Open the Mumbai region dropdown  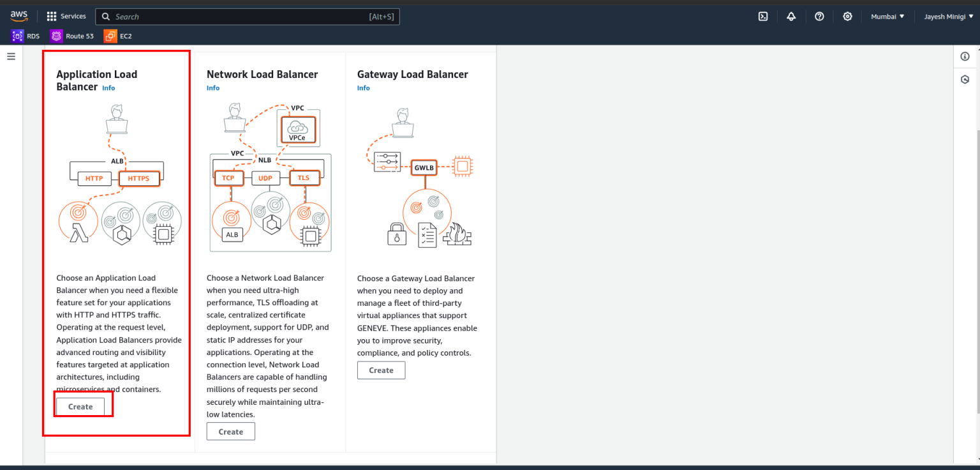coord(887,16)
